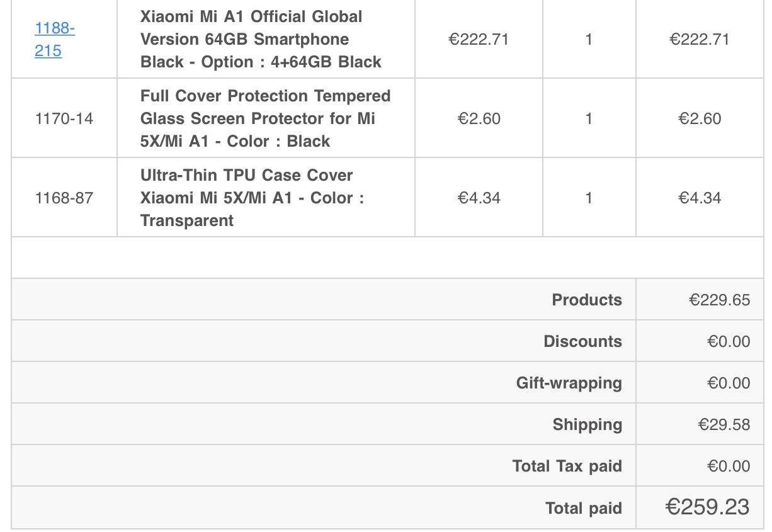
Task: Click the Discounts row label
Action: coord(583,341)
